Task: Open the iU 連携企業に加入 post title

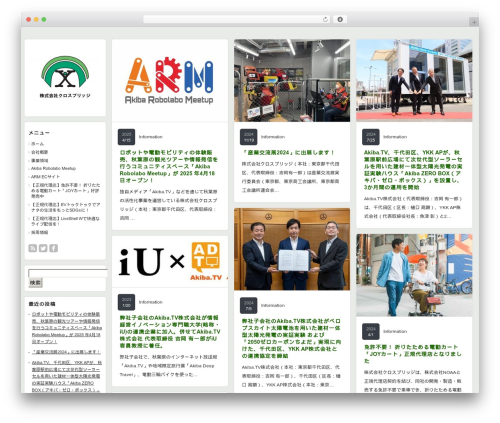Action: 170,332
